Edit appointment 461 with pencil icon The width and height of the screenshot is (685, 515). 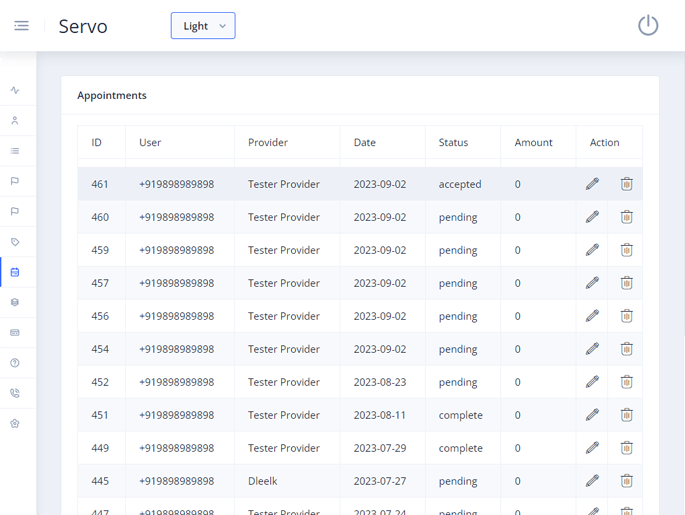tap(592, 184)
